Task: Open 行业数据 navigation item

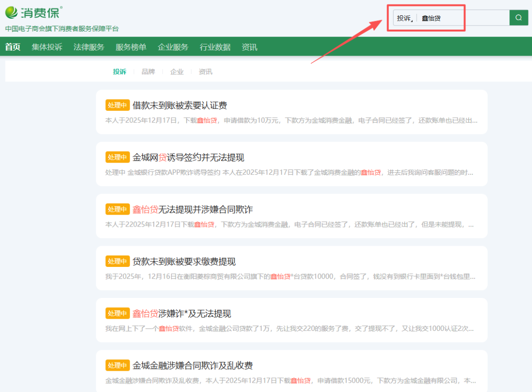Action: (215, 47)
